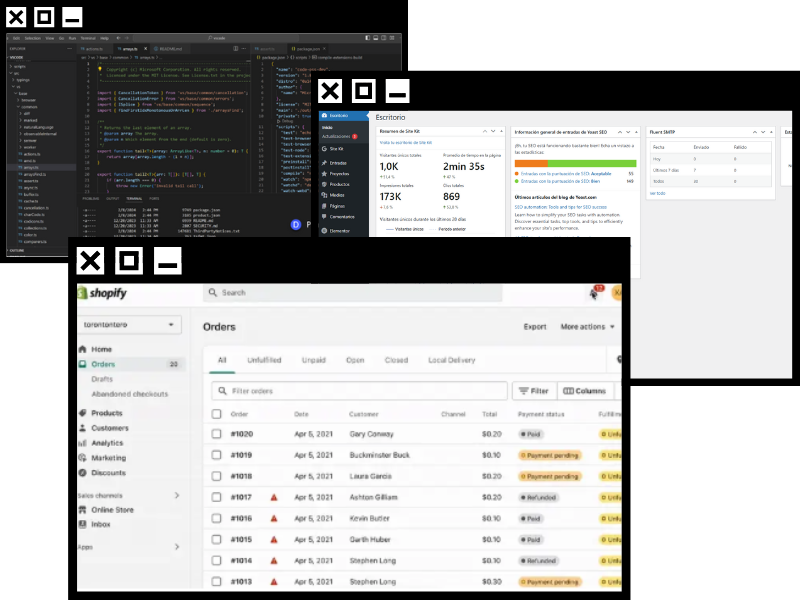Click the Export button on Orders page
Image resolution: width=800 pixels, height=600 pixels.
pyautogui.click(x=535, y=327)
